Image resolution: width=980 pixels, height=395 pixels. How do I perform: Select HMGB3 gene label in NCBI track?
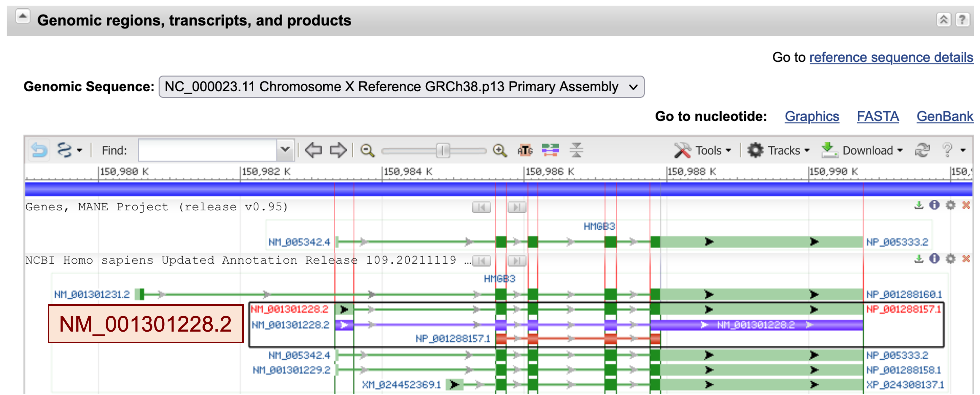pos(499,279)
